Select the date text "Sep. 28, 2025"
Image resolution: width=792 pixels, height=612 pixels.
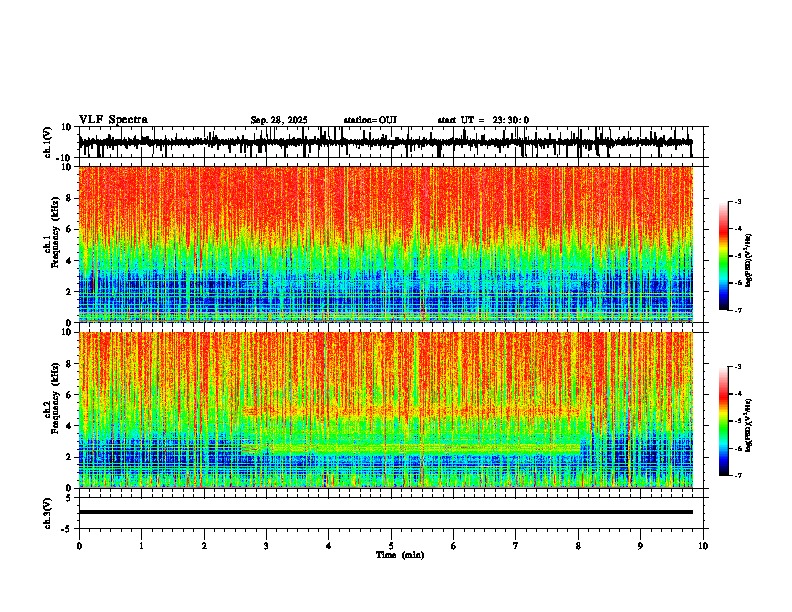point(279,120)
